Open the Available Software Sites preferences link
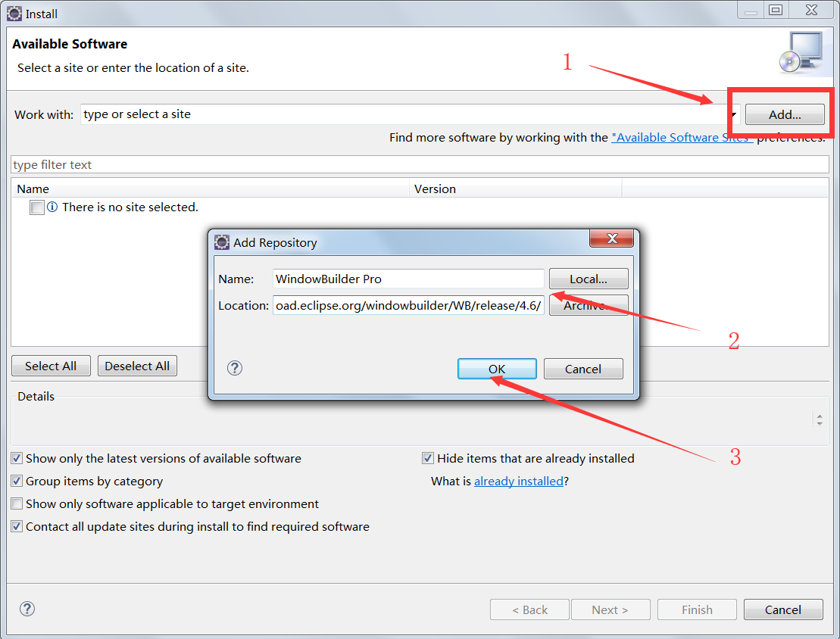Screen dimensions: 840x639 [682, 138]
